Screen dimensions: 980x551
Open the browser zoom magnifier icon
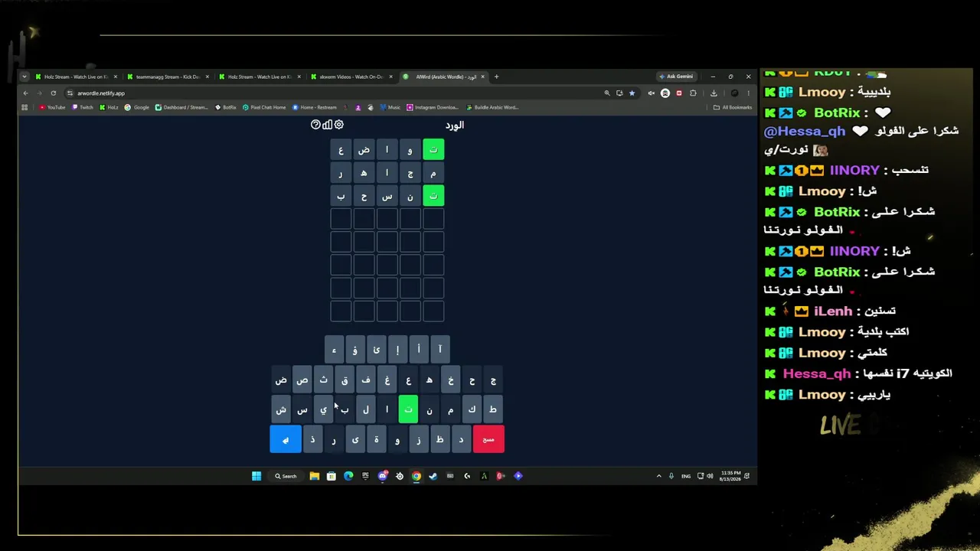click(x=607, y=93)
